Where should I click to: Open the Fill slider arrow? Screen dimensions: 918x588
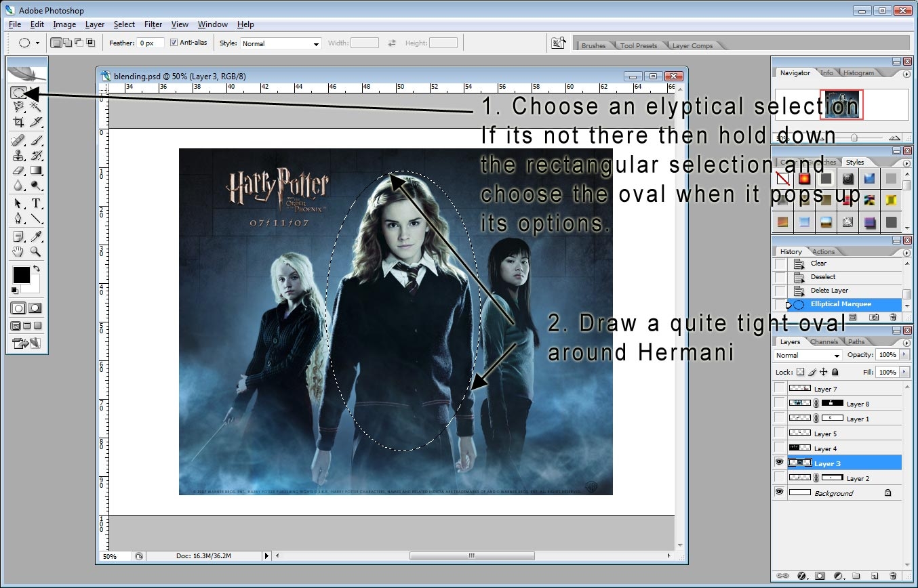904,372
